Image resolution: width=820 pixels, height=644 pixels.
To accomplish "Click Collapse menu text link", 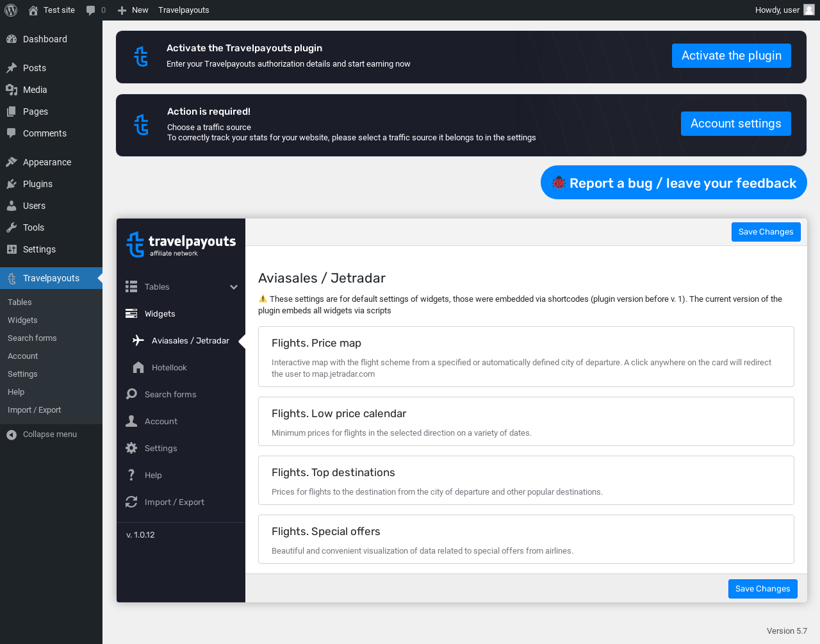I will click(x=50, y=434).
